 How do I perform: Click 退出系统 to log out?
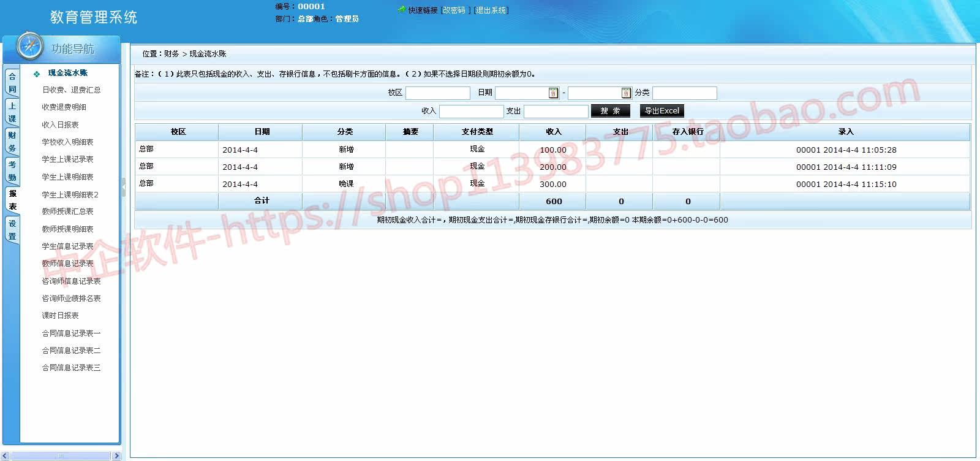tap(491, 10)
